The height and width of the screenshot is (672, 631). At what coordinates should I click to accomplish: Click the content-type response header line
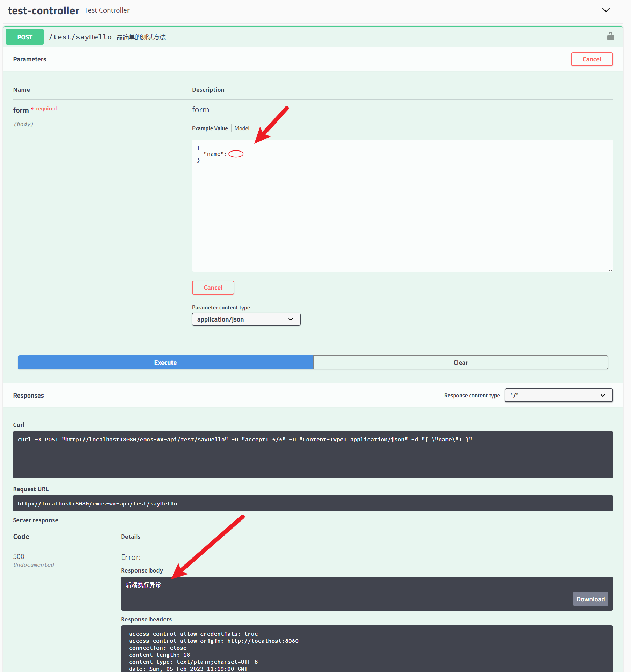coord(193,662)
